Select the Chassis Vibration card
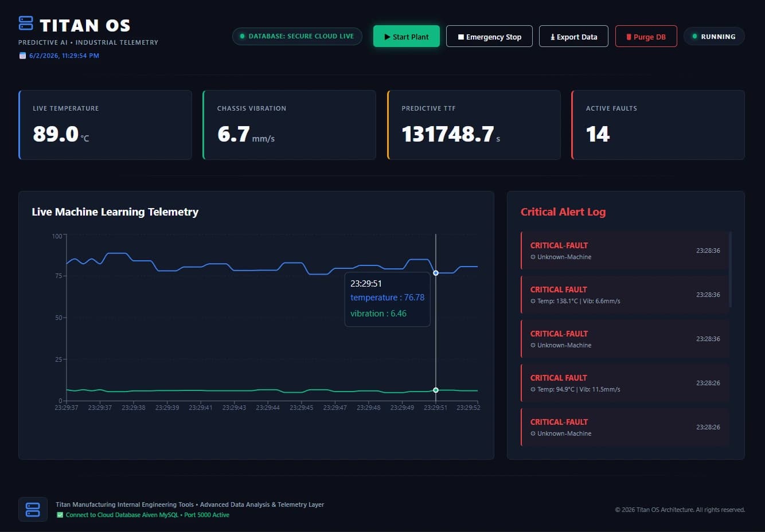 tap(289, 125)
